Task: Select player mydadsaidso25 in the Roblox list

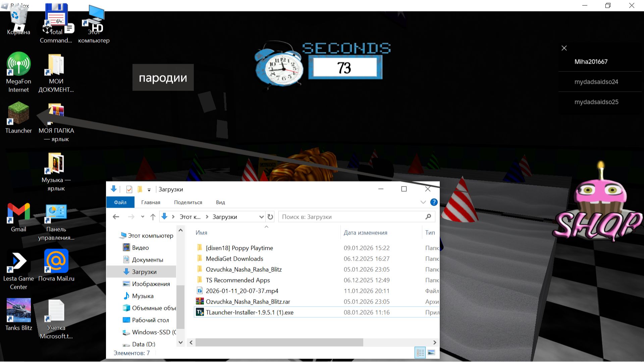Action: pyautogui.click(x=596, y=102)
